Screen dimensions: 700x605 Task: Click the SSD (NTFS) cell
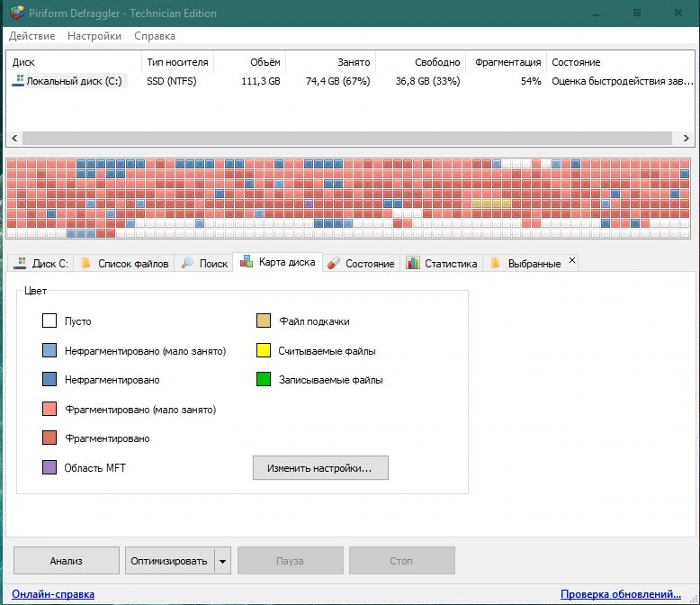coord(172,81)
